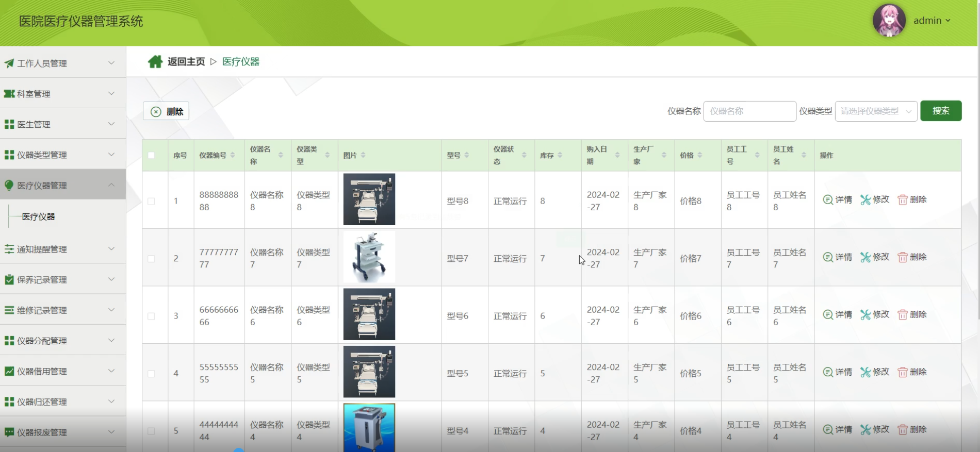Expand the 通知提醒管理 chevron
This screenshot has height=452, width=980.
pyautogui.click(x=111, y=248)
